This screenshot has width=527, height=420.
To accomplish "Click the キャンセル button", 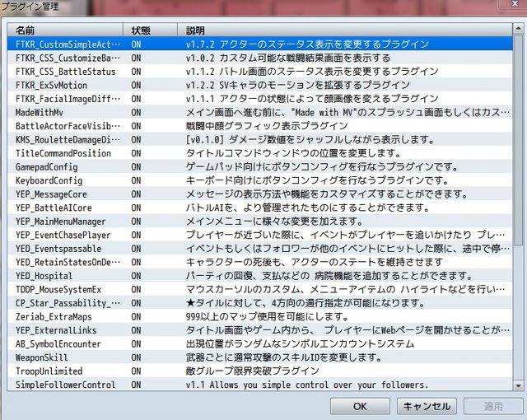I will (427, 406).
